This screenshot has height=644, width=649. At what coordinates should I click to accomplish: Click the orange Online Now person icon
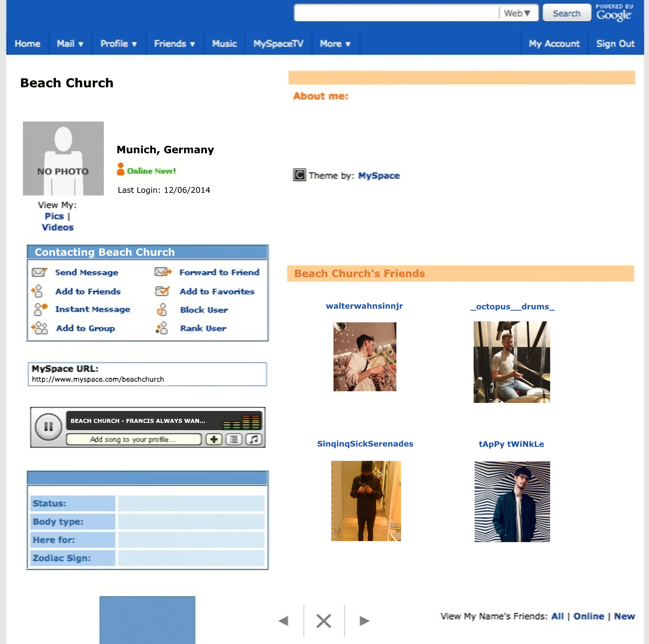pyautogui.click(x=120, y=169)
